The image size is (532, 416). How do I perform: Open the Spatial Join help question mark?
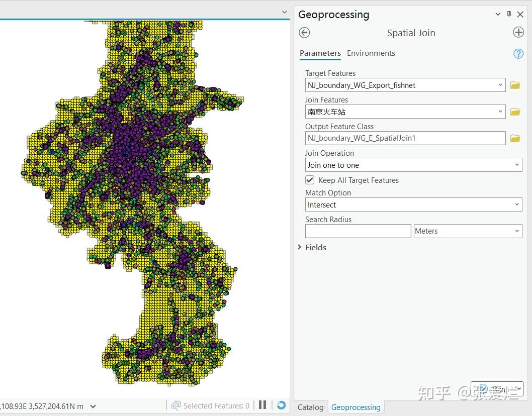pos(518,54)
